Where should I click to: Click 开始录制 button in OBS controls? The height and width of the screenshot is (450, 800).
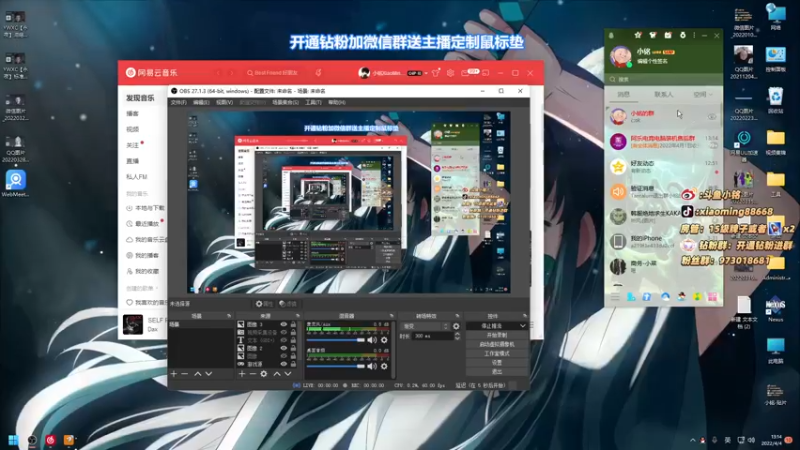pyautogui.click(x=496, y=335)
